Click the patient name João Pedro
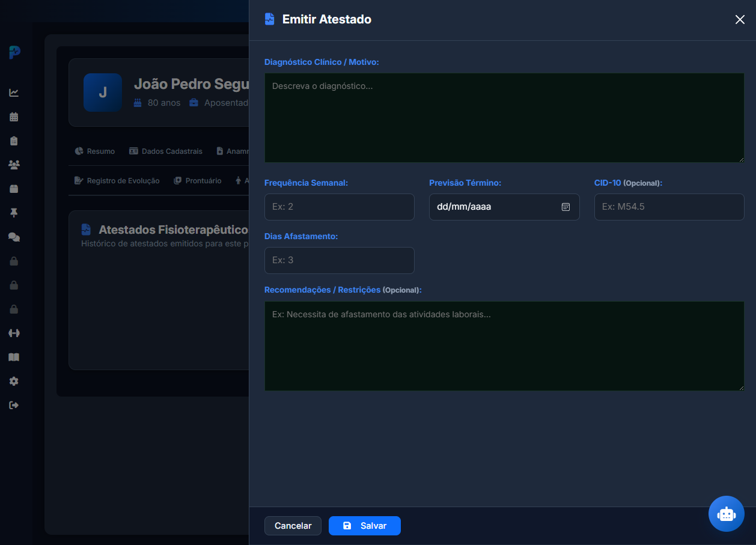Viewport: 756px width, 545px height. point(191,84)
